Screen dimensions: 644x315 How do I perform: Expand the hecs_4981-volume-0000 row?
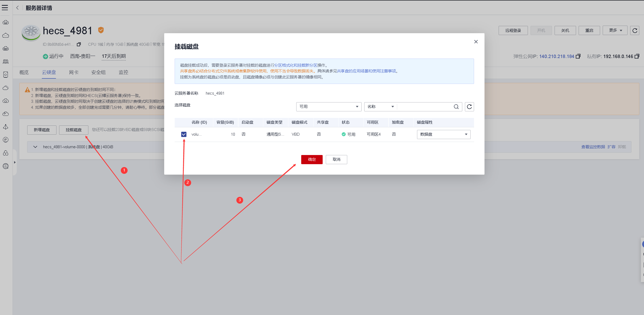[35, 147]
